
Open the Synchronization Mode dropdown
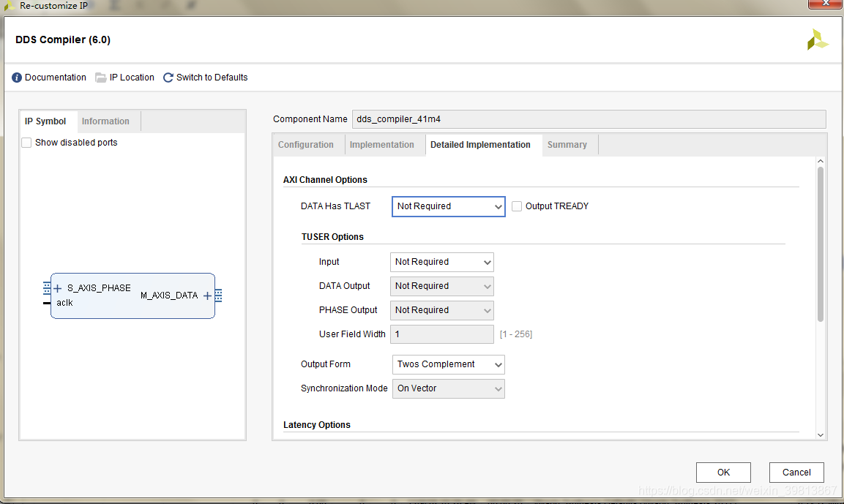click(449, 388)
